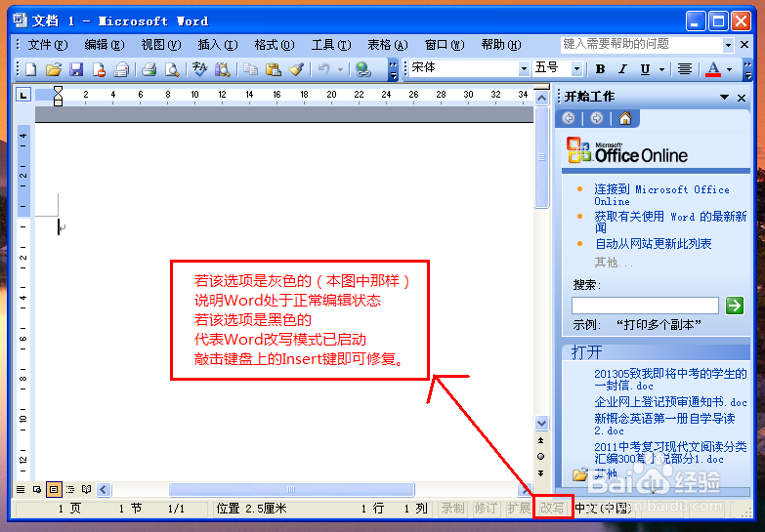
Task: Click the ruler tab selector L button
Action: click(x=22, y=95)
